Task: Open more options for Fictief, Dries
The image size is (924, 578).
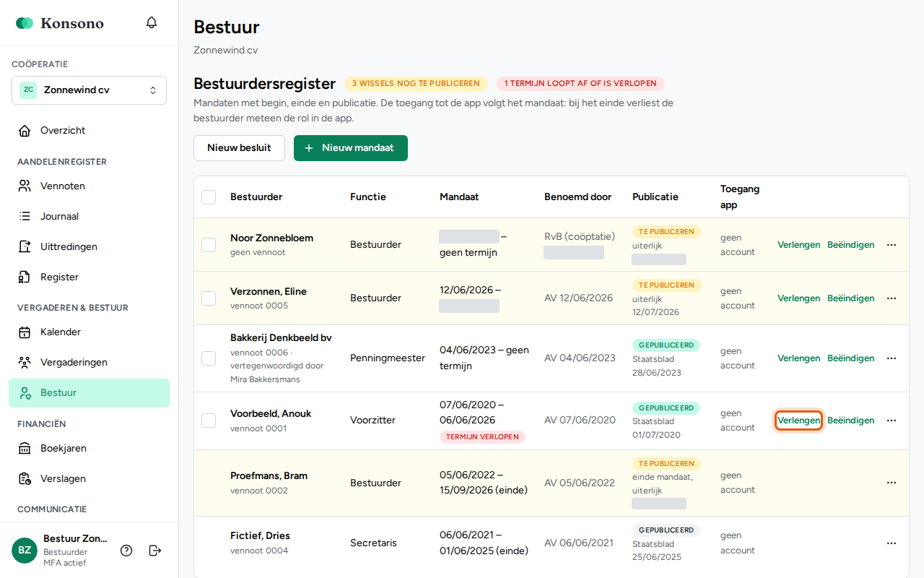Action: tap(892, 543)
